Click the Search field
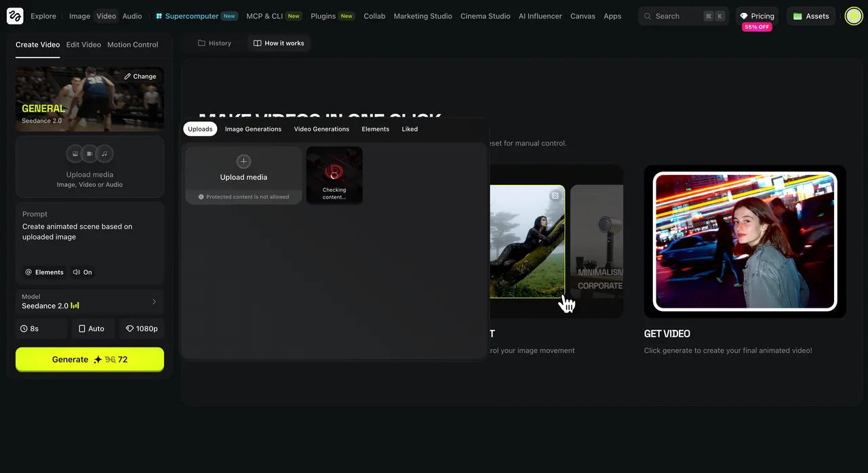This screenshot has width=868, height=473. [683, 16]
